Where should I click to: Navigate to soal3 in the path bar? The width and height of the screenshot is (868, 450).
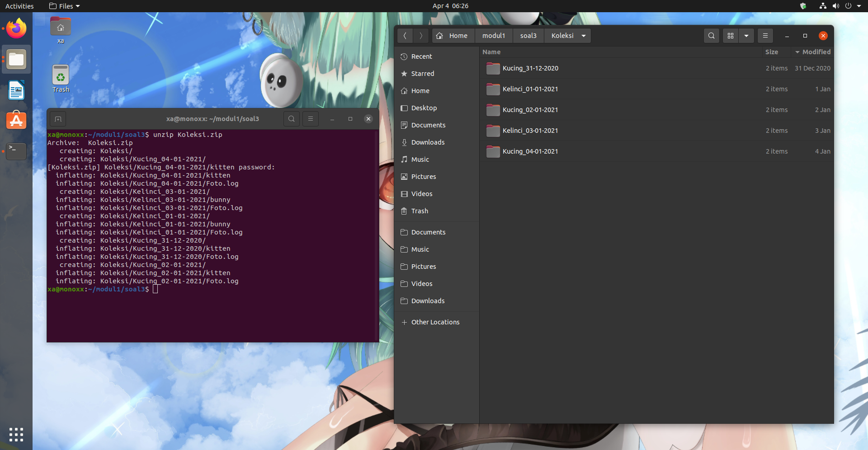click(x=528, y=36)
